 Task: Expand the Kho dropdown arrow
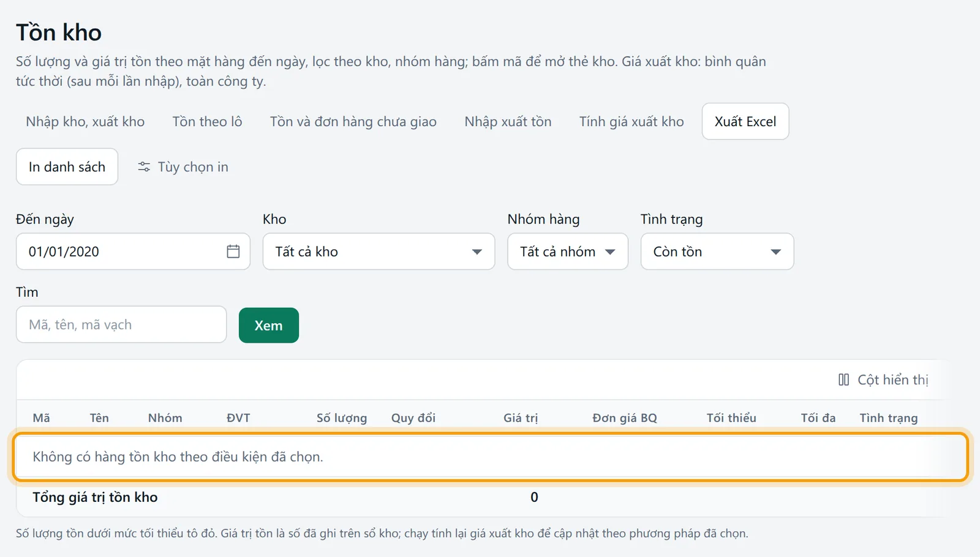click(477, 252)
